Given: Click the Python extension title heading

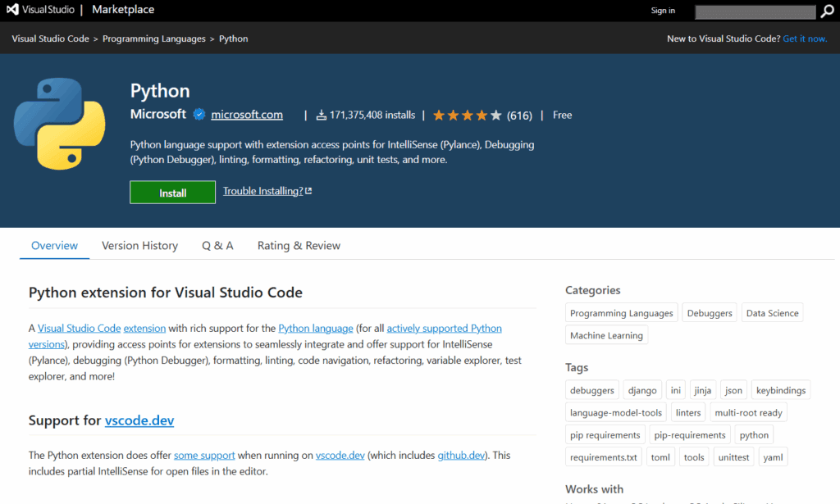Looking at the screenshot, I should click(x=160, y=90).
